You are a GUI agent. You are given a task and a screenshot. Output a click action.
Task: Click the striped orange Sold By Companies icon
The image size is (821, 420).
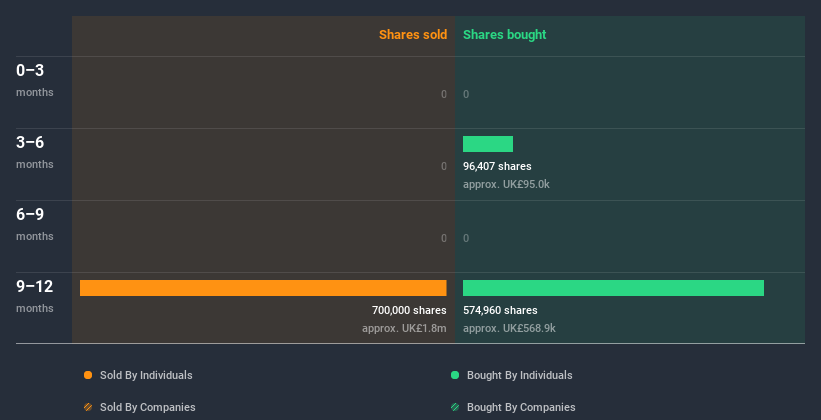click(88, 407)
